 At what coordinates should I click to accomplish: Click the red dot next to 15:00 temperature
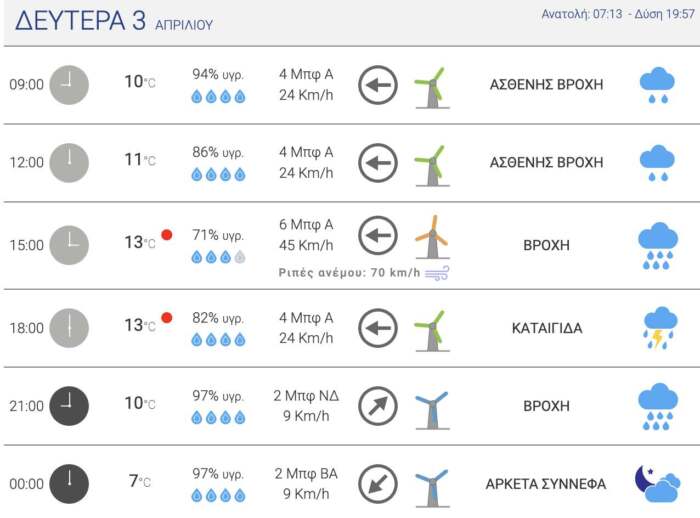point(167,235)
